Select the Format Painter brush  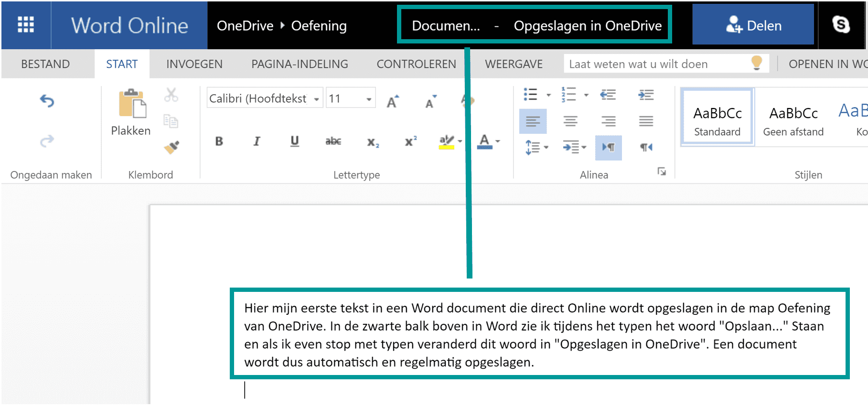click(x=171, y=147)
